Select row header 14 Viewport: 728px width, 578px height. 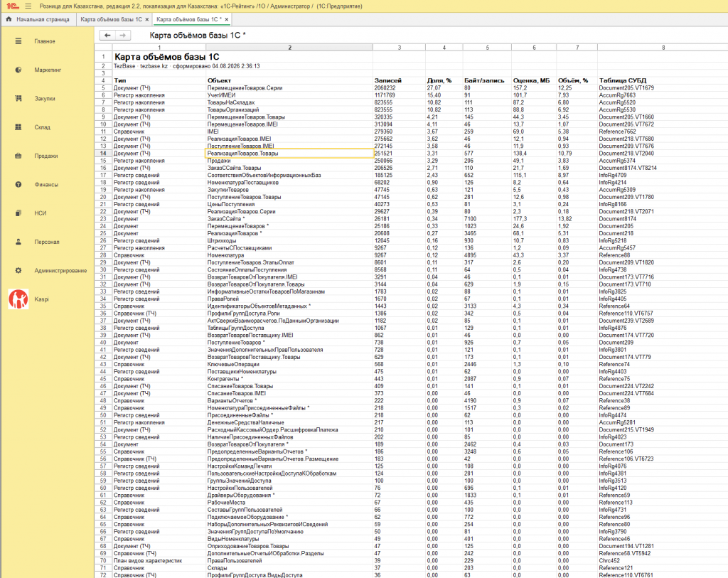[x=103, y=153]
